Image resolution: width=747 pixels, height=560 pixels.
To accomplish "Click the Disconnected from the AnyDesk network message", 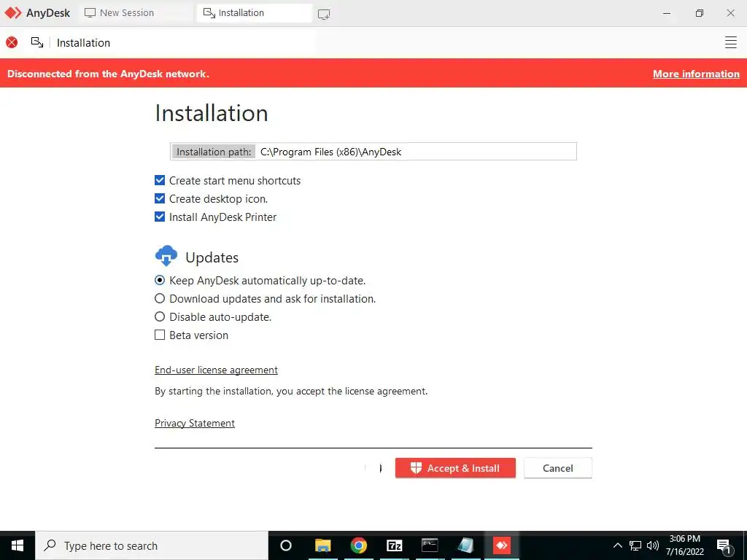I will (108, 74).
